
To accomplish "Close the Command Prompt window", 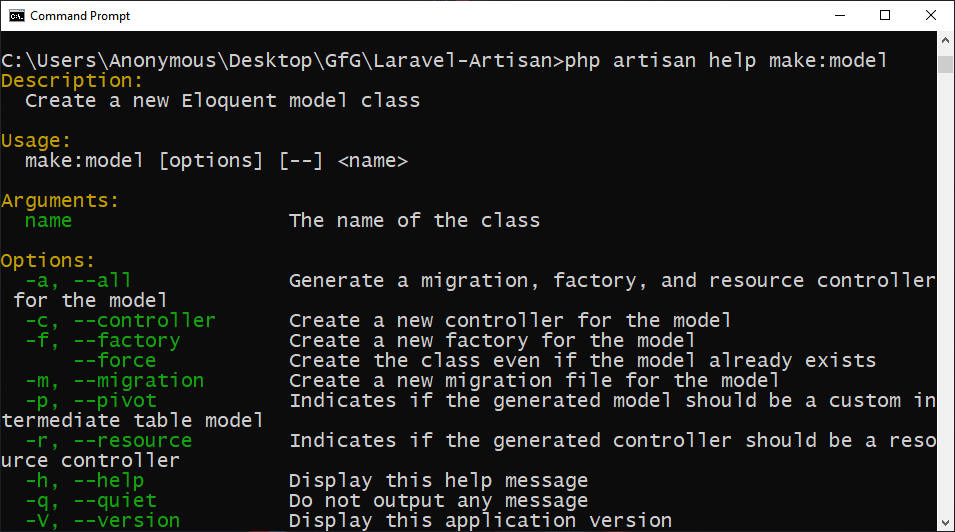I will [931, 15].
